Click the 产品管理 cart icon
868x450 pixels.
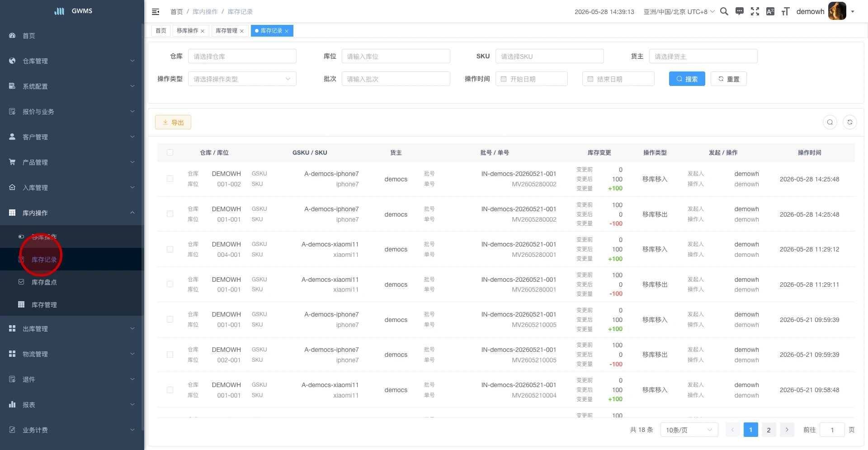coord(12,162)
